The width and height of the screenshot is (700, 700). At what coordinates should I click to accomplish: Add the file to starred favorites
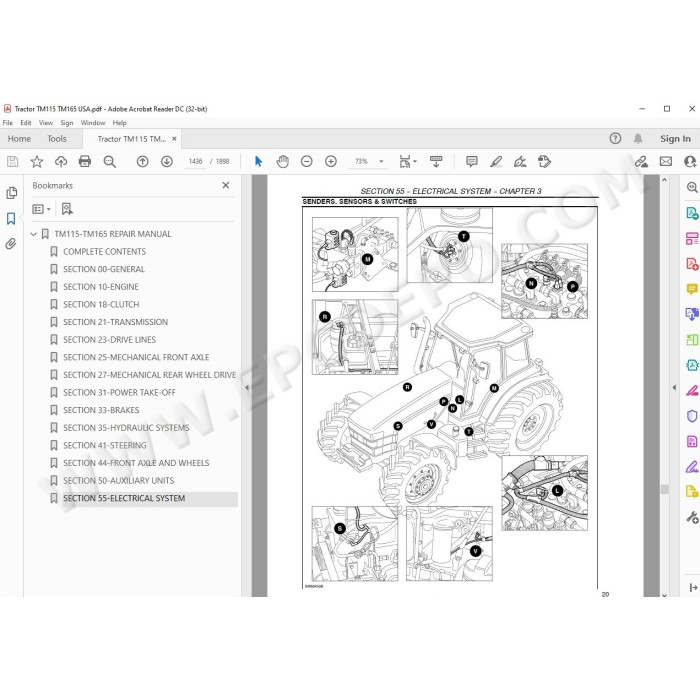tap(37, 162)
